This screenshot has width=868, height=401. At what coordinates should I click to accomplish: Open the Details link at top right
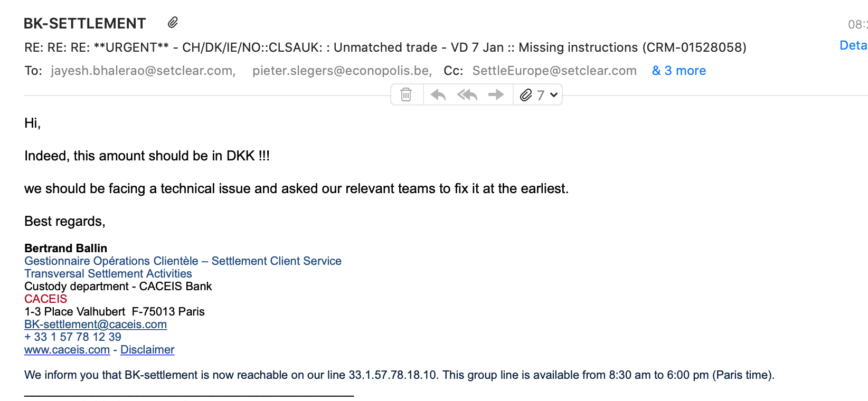tap(854, 45)
